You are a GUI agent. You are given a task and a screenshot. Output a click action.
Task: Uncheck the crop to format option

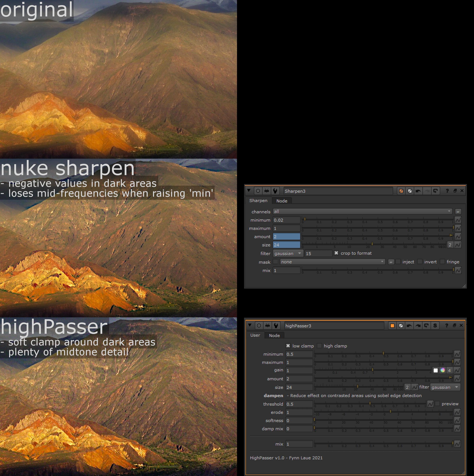click(x=336, y=253)
